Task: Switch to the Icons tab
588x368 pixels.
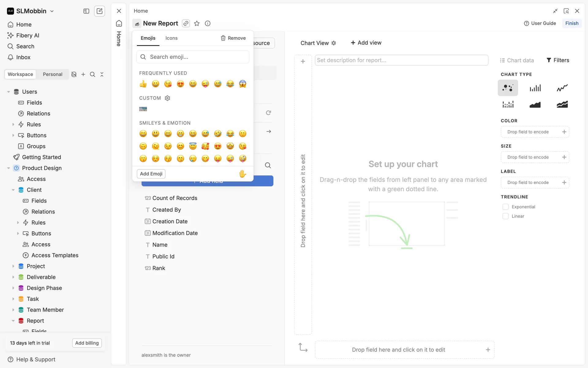Action: (171, 38)
